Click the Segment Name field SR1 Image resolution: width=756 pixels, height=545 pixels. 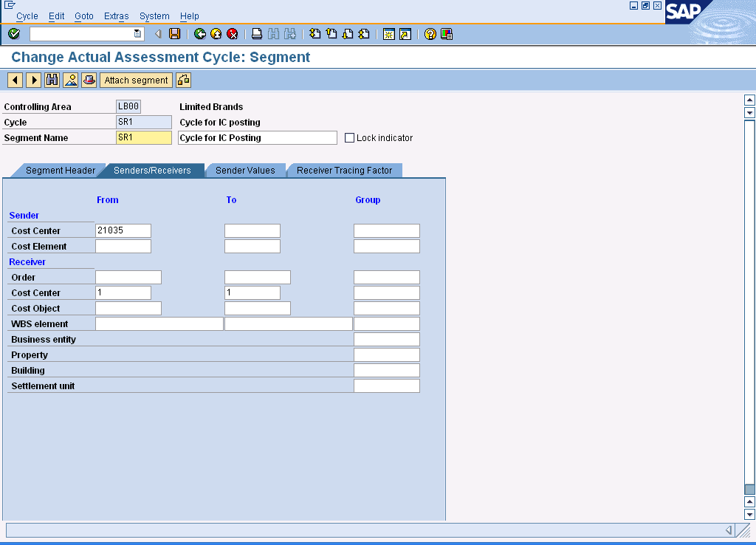144,138
